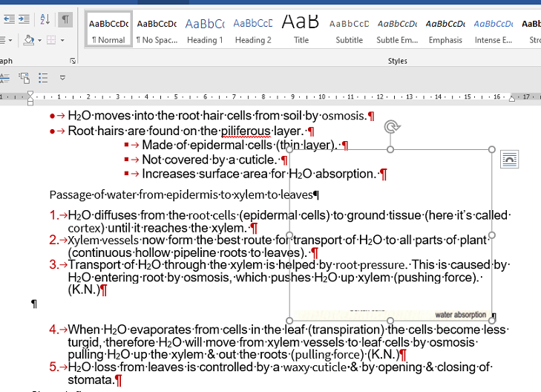Customize Quick Access Toolbar dropdown
The image size is (541, 392).
[x=62, y=78]
